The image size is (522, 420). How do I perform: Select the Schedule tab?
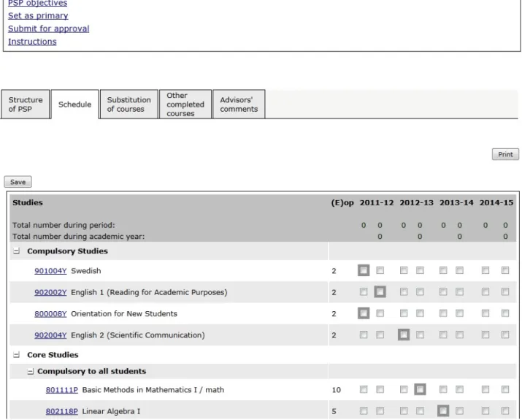coord(75,104)
